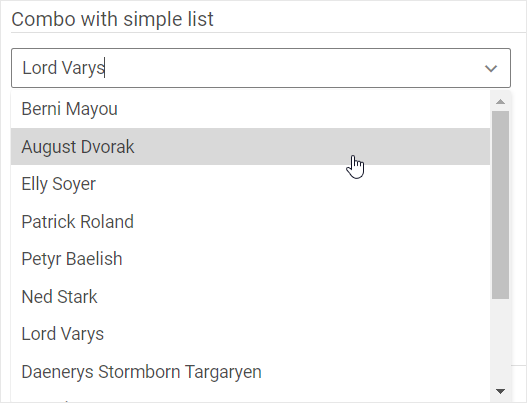This screenshot has height=403, width=527.
Task: Click empty space in the Ned Stark row
Action: pos(292,296)
